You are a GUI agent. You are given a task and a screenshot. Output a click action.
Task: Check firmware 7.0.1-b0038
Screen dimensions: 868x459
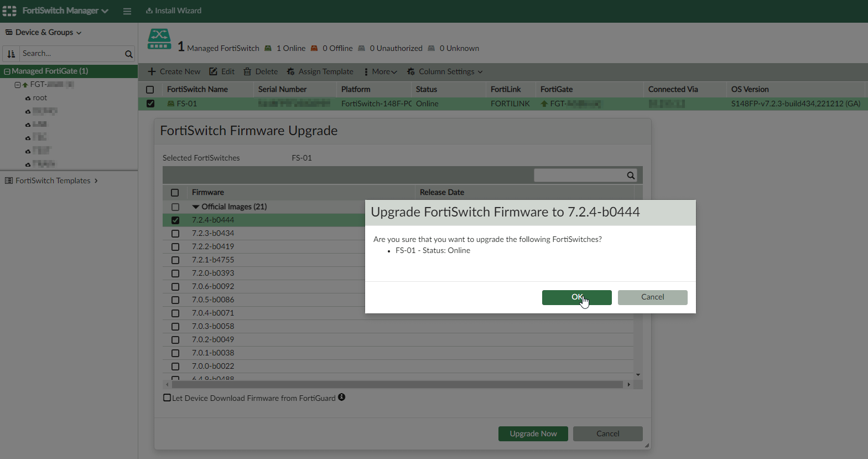[x=175, y=353]
